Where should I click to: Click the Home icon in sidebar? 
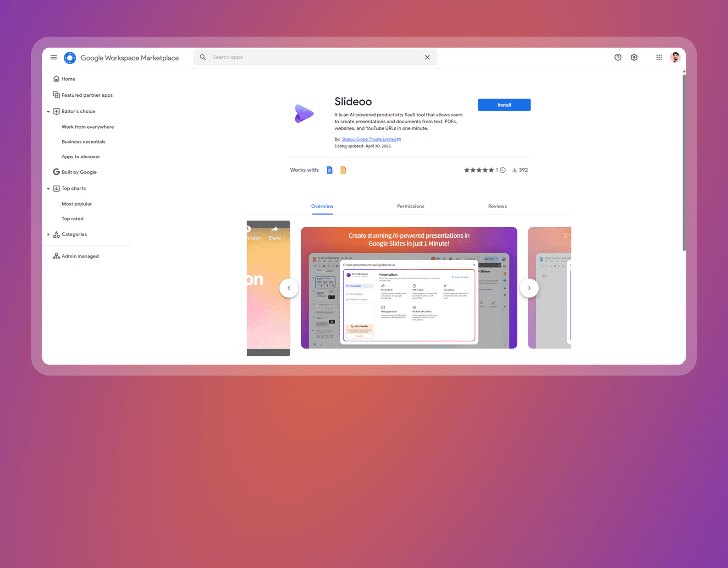56,79
